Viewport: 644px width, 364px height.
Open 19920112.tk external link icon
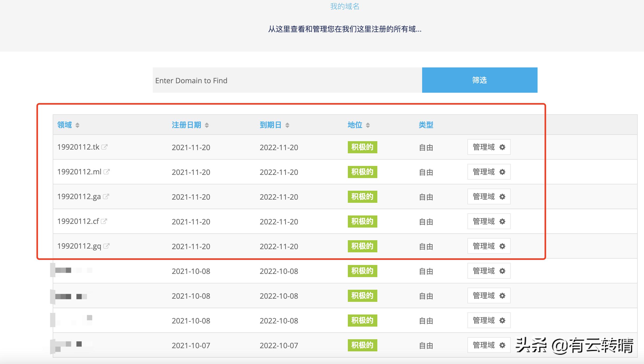105,146
